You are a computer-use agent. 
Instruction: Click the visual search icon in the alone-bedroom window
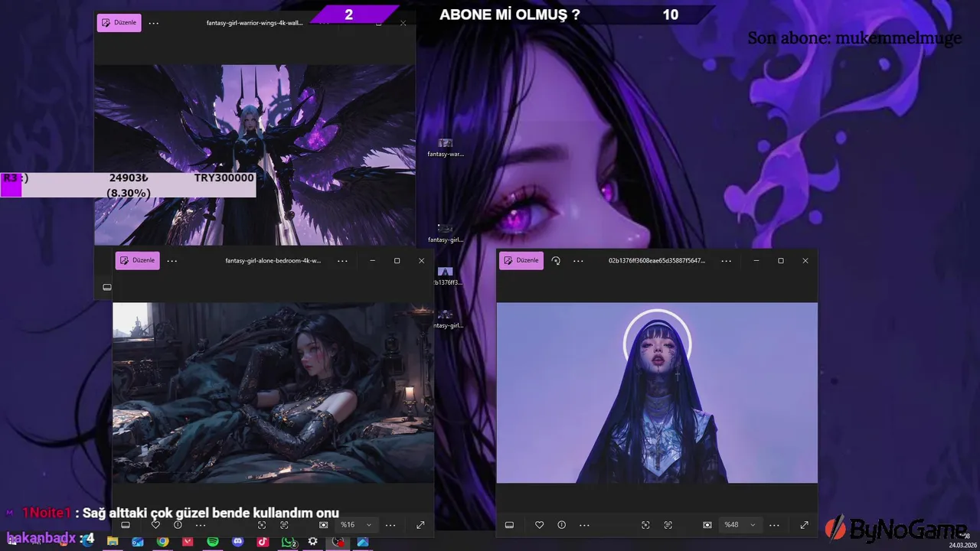[262, 525]
